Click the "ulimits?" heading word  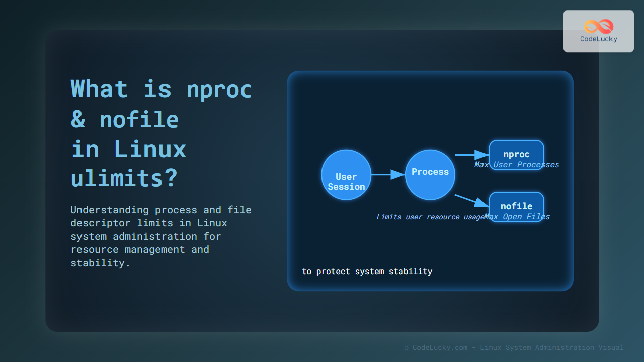124,178
